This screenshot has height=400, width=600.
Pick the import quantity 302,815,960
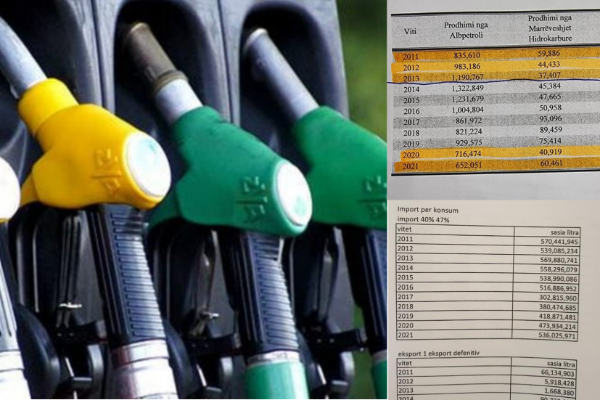coord(558,298)
